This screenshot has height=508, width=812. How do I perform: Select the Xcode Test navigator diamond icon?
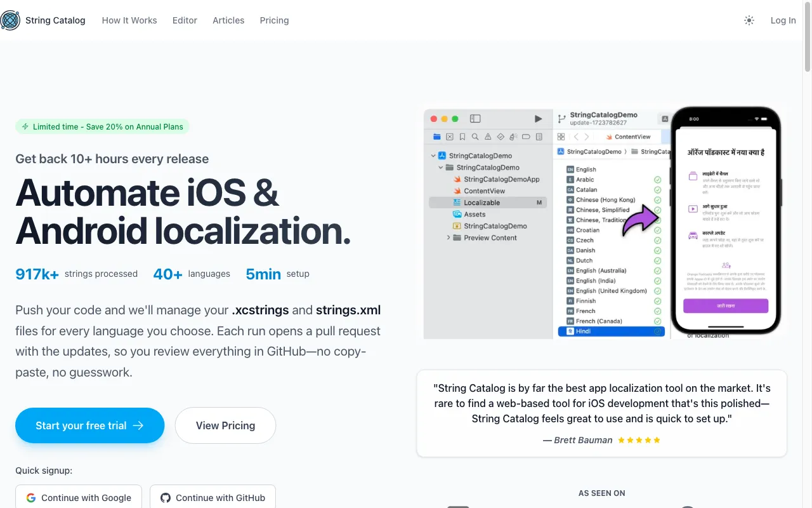coord(501,137)
